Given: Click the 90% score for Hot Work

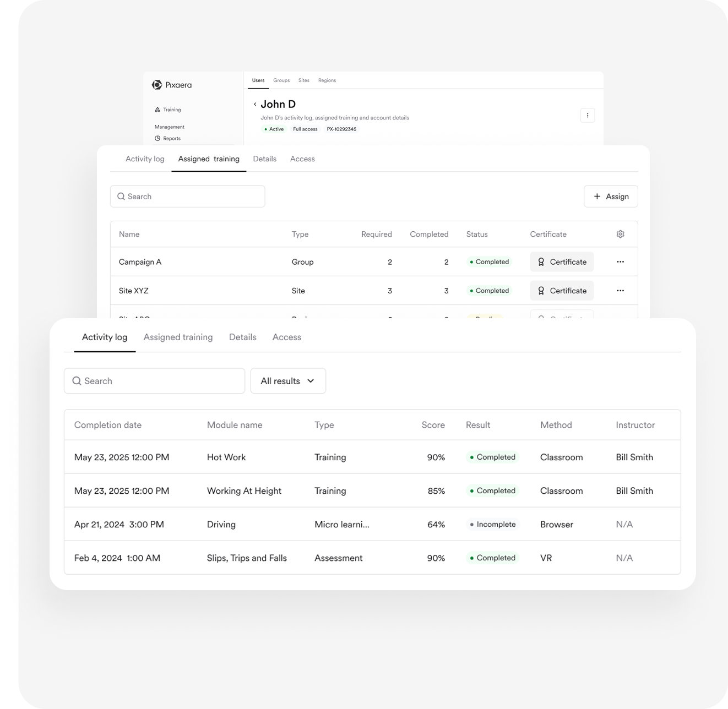Looking at the screenshot, I should [x=436, y=457].
